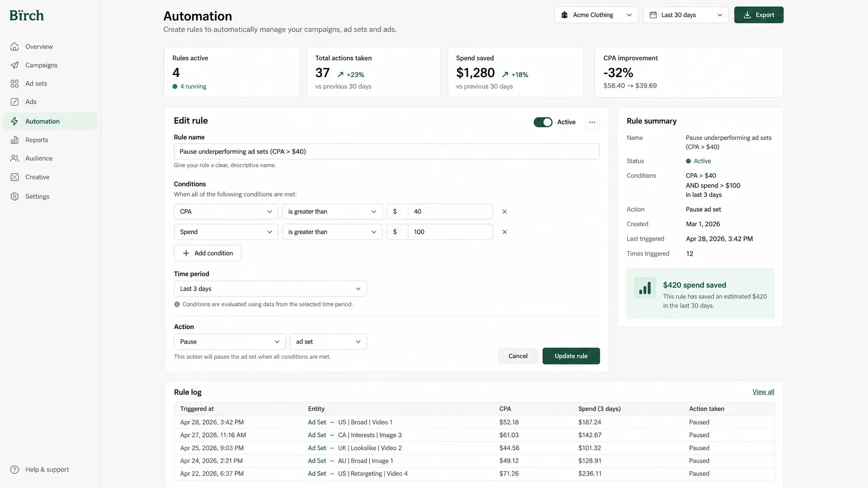Open the CPA metric dropdown
This screenshot has width=868, height=488.
pos(226,212)
